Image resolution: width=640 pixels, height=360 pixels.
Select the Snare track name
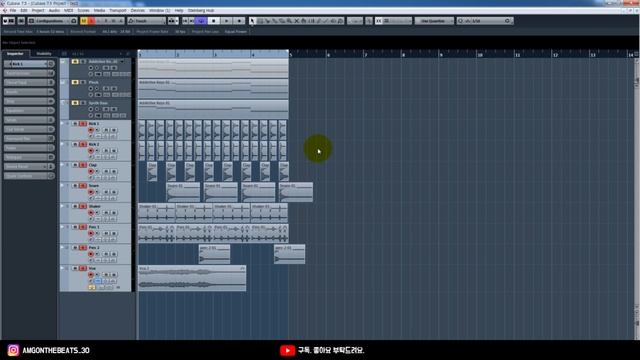point(94,186)
